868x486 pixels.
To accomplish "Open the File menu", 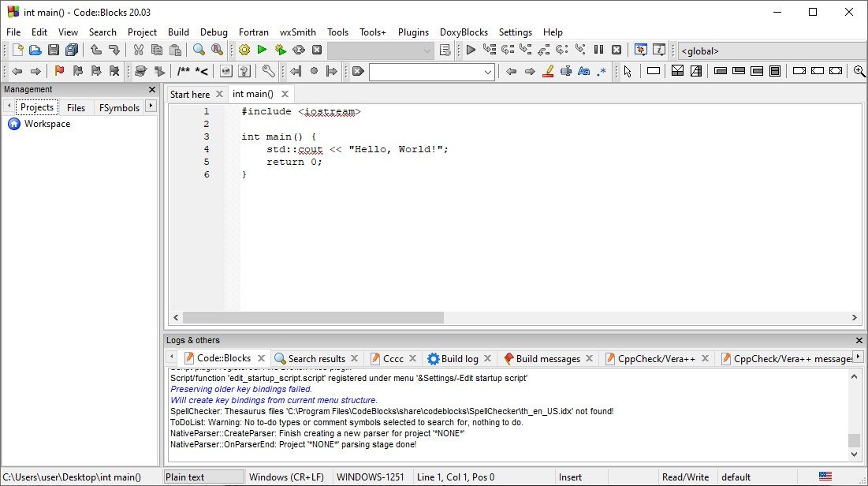I will tap(13, 32).
